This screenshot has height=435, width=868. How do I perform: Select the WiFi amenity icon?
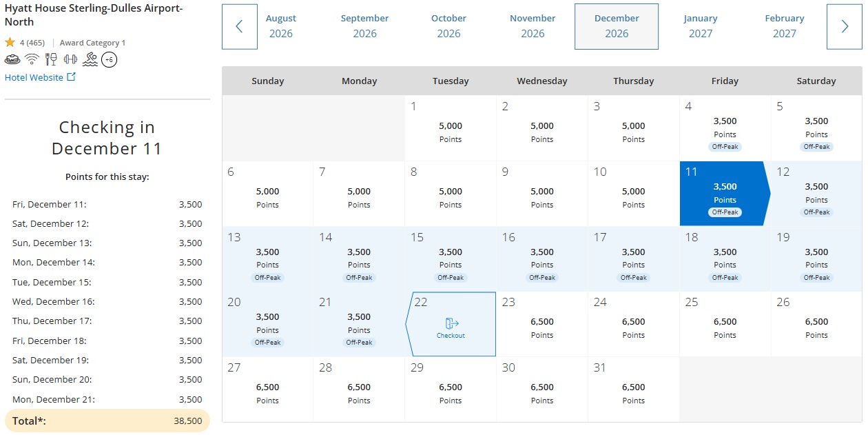(x=31, y=59)
